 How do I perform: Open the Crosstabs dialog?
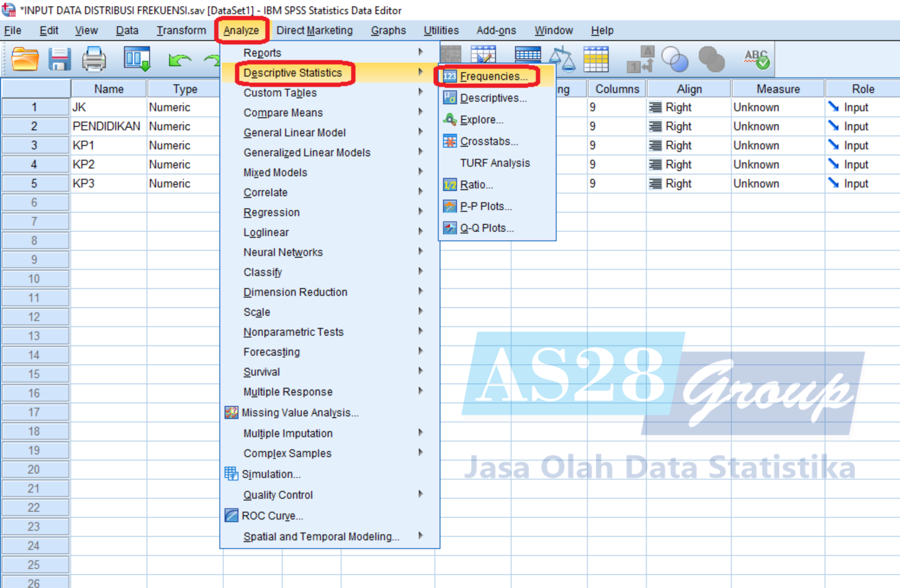click(x=489, y=141)
